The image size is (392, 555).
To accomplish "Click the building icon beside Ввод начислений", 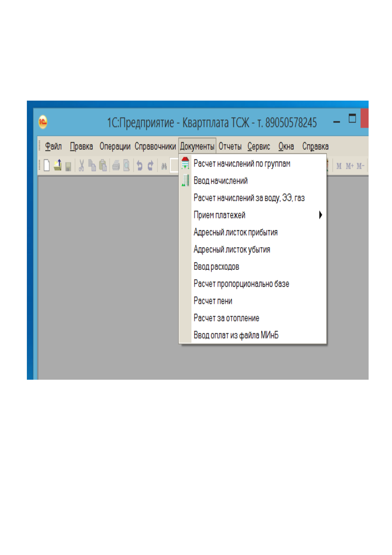I will pos(185,180).
